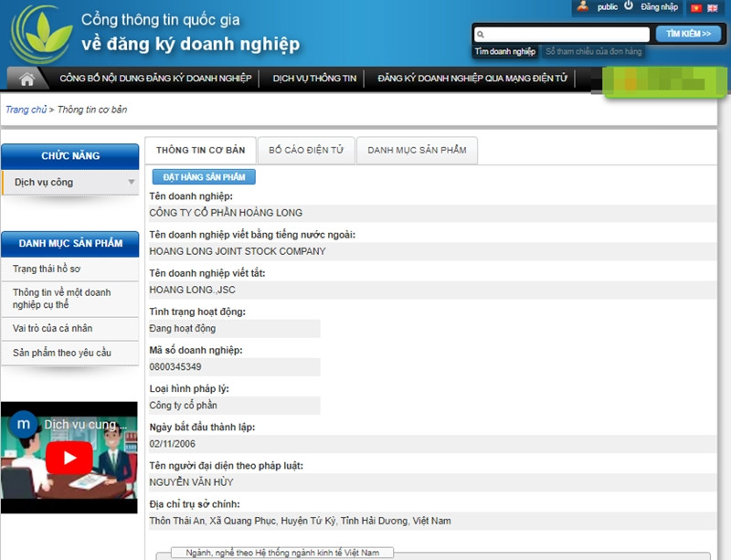Screen dimensions: 731x560
Task: Open Đăng ký doanh nghiệp qua mạng điện tử
Action: (471, 79)
